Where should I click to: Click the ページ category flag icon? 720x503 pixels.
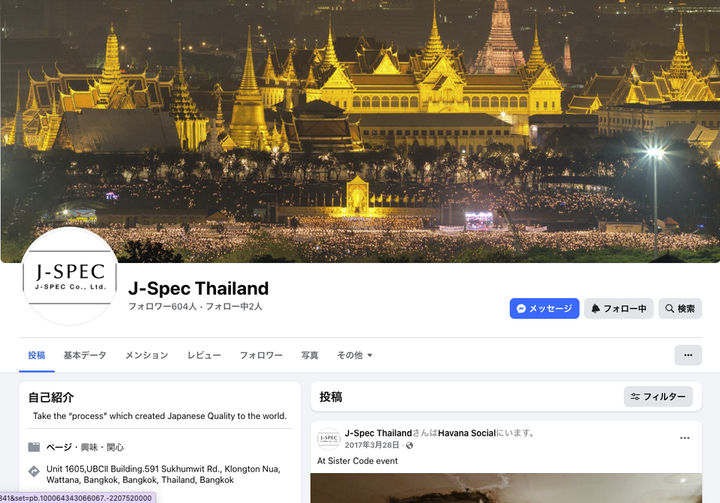tap(34, 447)
